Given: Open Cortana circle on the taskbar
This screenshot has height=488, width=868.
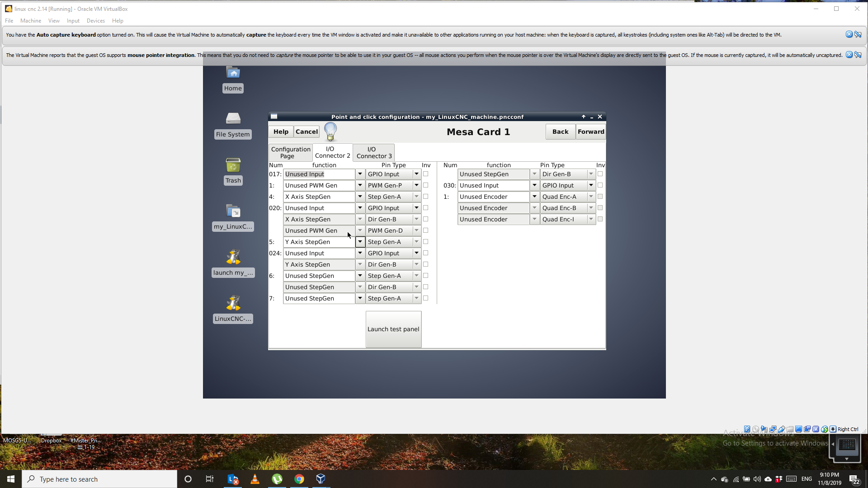Looking at the screenshot, I should (188, 479).
